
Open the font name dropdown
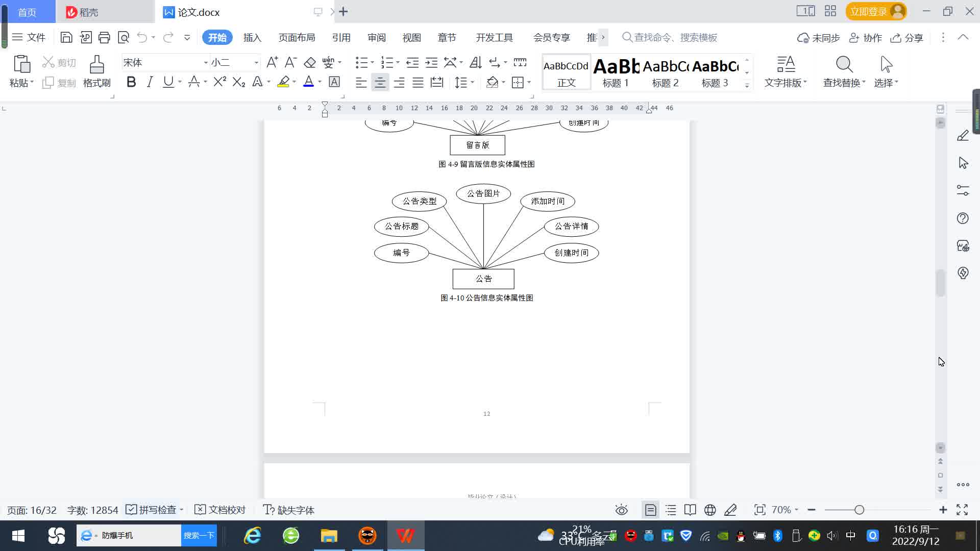click(x=206, y=63)
